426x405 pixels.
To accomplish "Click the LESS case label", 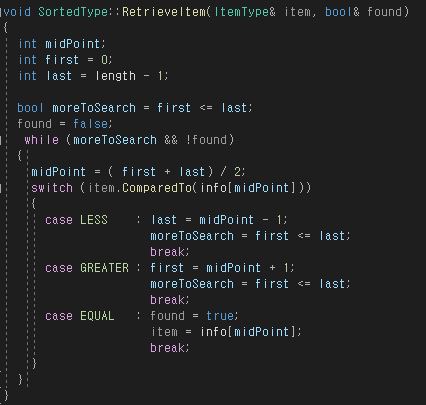I will [94, 220].
